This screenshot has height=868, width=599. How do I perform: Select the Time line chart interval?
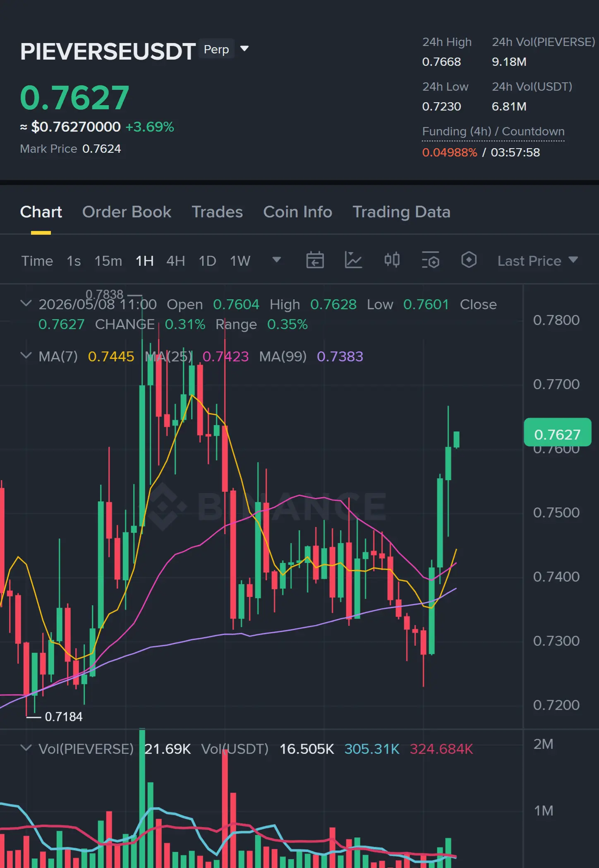(37, 261)
